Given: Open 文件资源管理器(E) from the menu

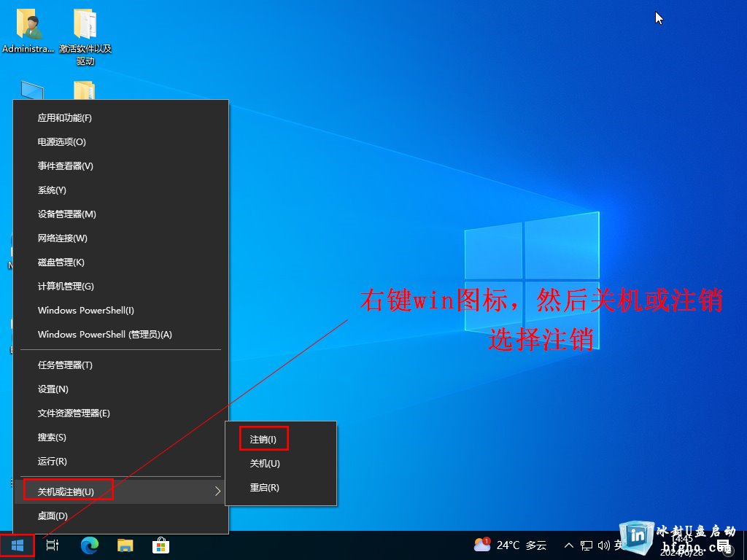Looking at the screenshot, I should [x=121, y=413].
